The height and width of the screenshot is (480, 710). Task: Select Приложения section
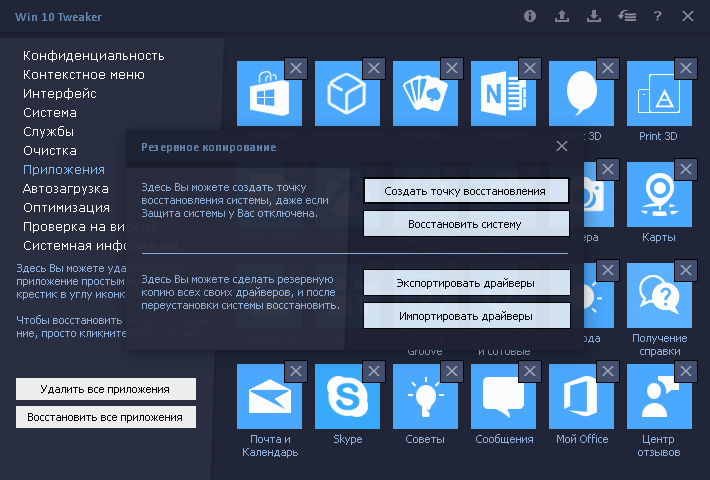[64, 170]
